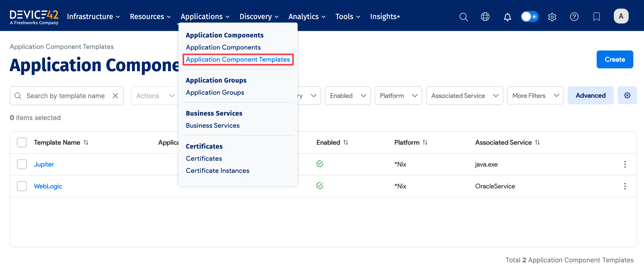Select all rows with header checkbox
Viewport: 644px width, 274px height.
22,143
